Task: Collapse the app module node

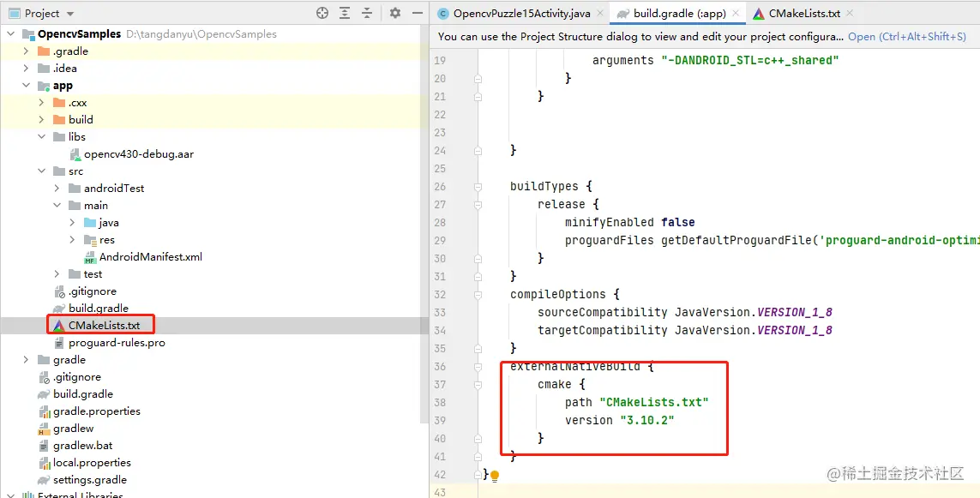Action: (x=26, y=86)
